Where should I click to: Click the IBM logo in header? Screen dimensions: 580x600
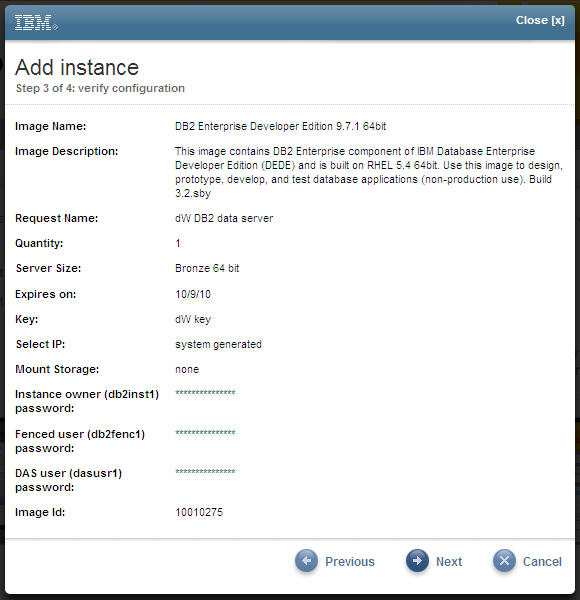[36, 22]
